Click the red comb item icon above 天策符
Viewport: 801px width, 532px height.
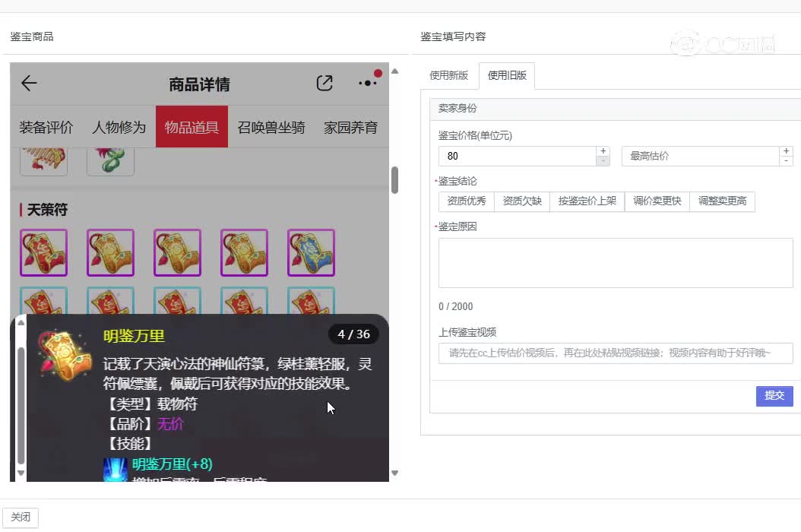[x=43, y=161]
